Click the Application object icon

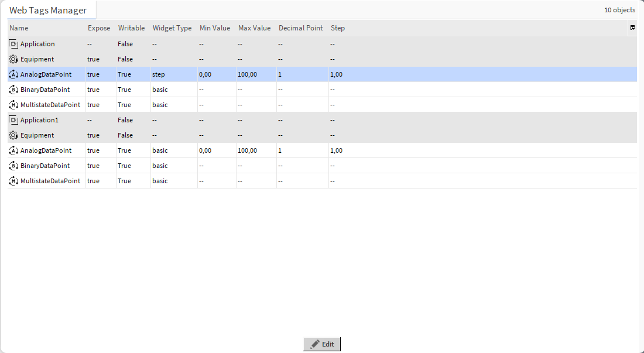click(x=13, y=43)
